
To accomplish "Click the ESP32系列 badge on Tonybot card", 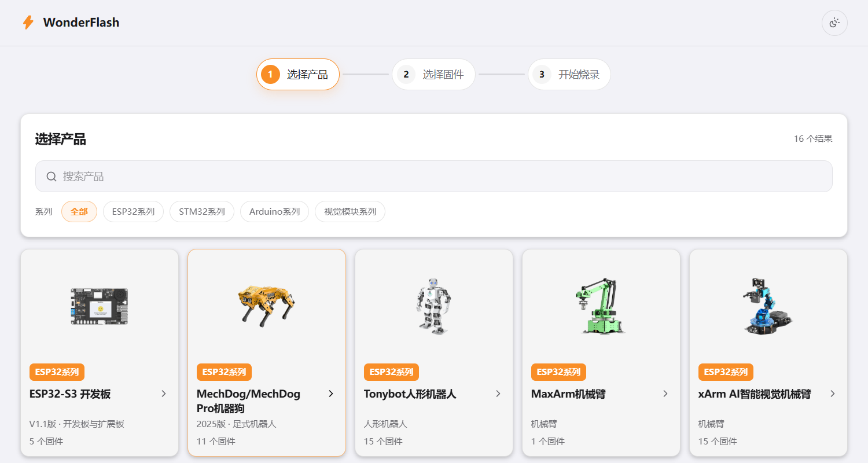I will (391, 372).
